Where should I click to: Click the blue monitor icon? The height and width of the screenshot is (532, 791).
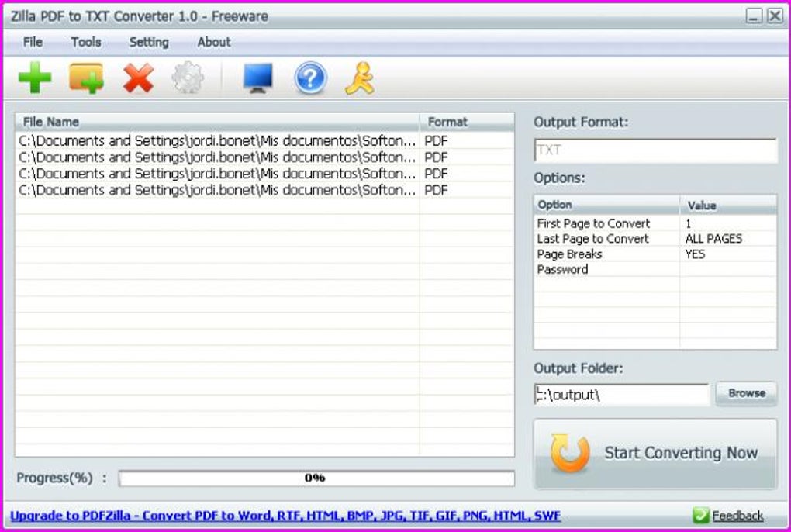pyautogui.click(x=257, y=78)
